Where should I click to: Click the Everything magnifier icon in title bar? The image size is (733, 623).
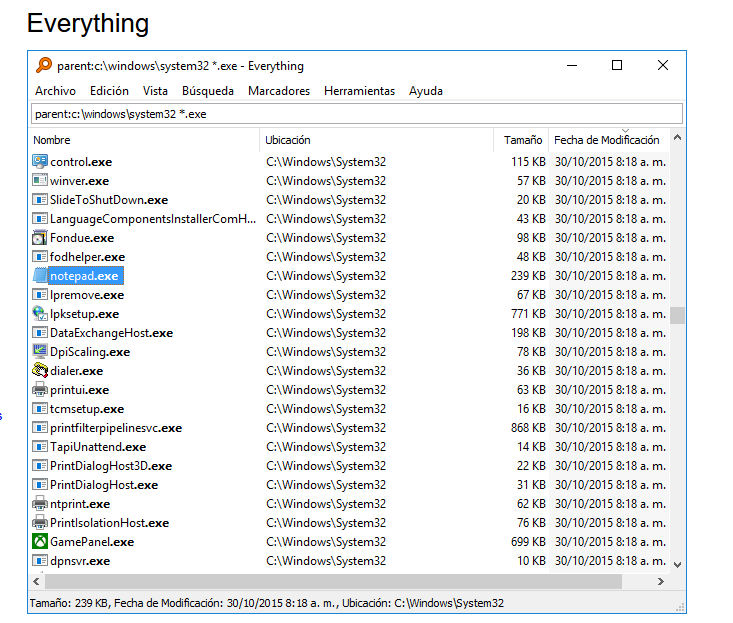(44, 65)
